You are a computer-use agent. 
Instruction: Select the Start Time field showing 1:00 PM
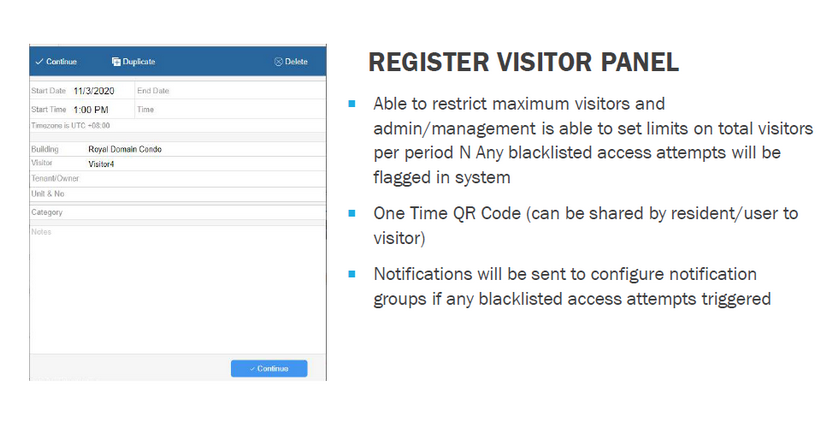[x=96, y=109]
